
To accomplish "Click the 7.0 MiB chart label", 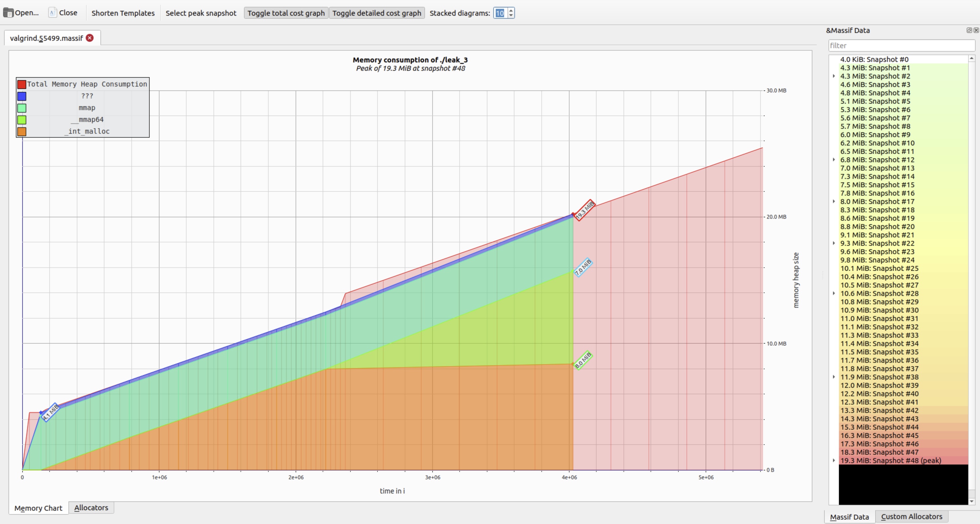I will [x=583, y=267].
